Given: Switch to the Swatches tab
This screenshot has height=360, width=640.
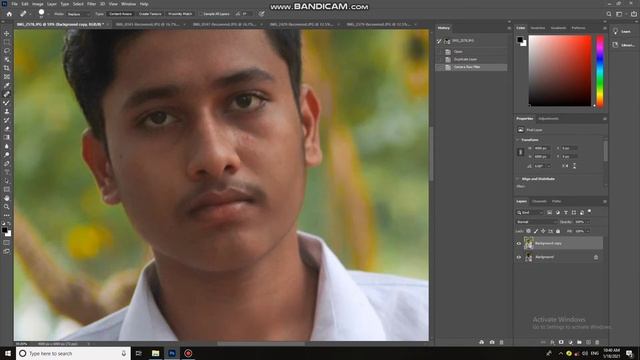Looking at the screenshot, I should tap(538, 28).
